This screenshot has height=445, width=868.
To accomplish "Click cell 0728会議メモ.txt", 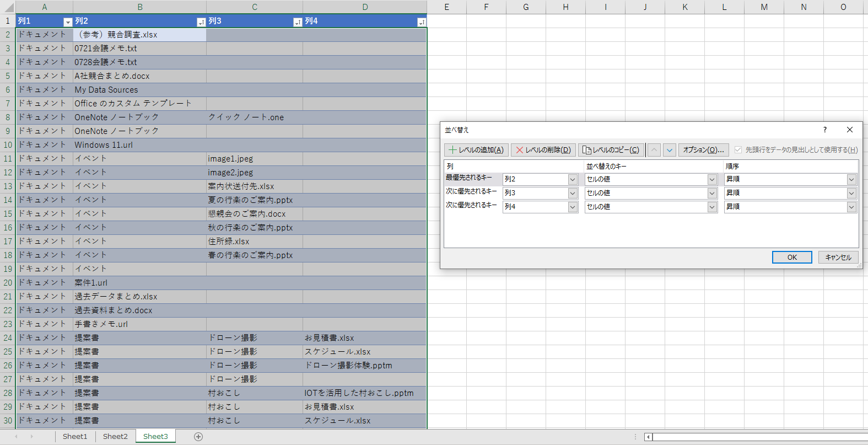I will click(139, 62).
